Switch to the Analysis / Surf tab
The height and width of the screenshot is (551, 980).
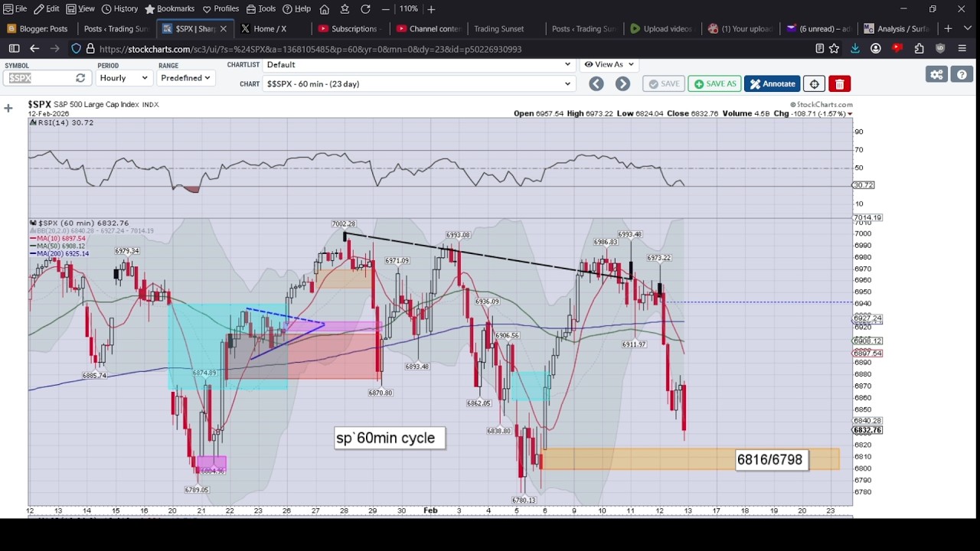coord(895,29)
